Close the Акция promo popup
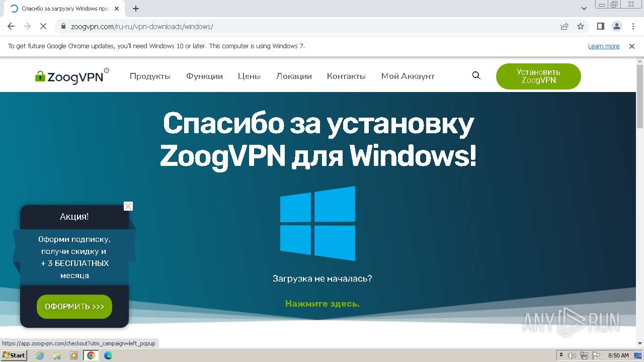Viewport: 644px width, 362px height. pyautogui.click(x=128, y=206)
